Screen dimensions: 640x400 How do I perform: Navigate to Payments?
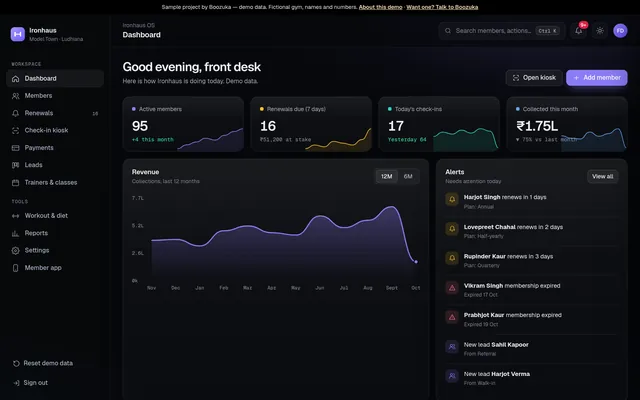pos(55,148)
